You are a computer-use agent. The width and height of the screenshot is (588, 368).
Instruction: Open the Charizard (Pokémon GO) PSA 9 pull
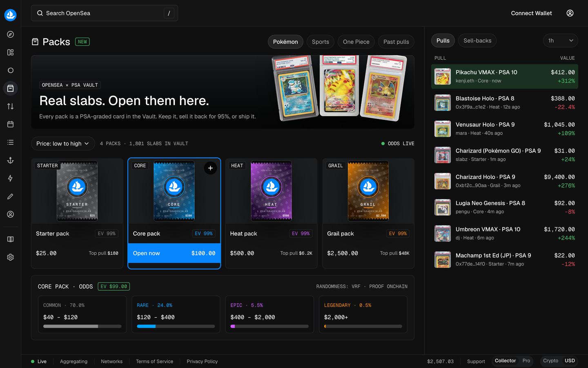[505, 155]
